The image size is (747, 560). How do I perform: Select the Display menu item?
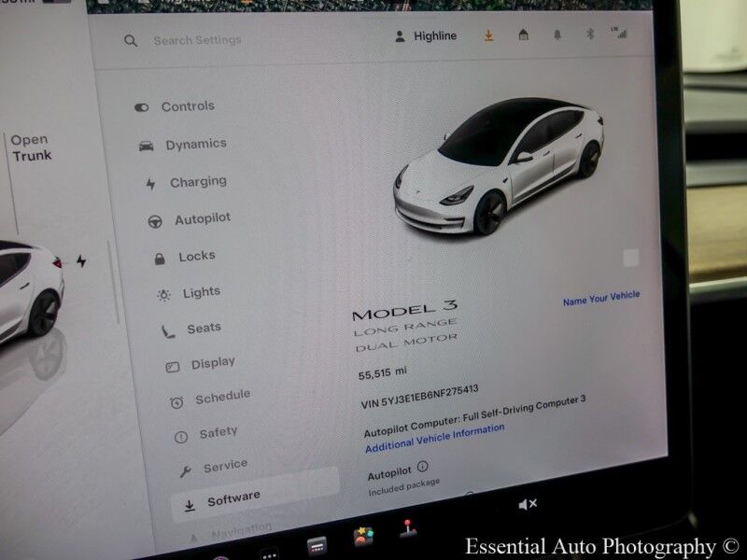(x=200, y=364)
